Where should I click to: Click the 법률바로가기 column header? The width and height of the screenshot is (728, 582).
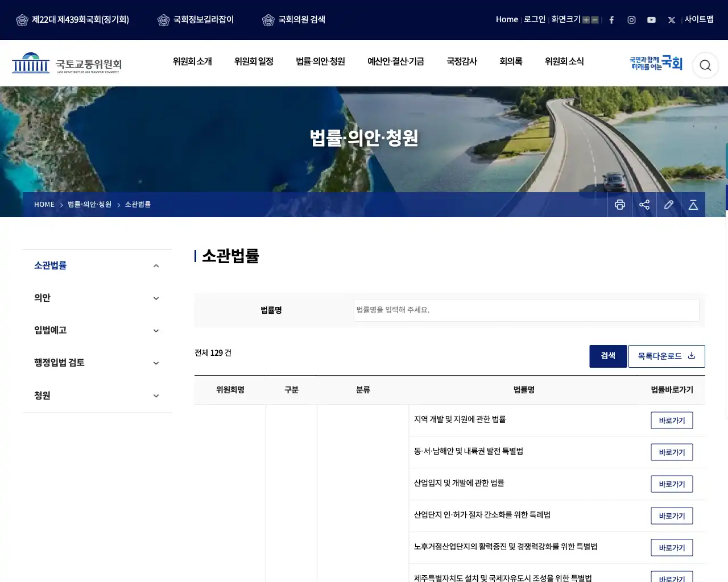click(672, 390)
